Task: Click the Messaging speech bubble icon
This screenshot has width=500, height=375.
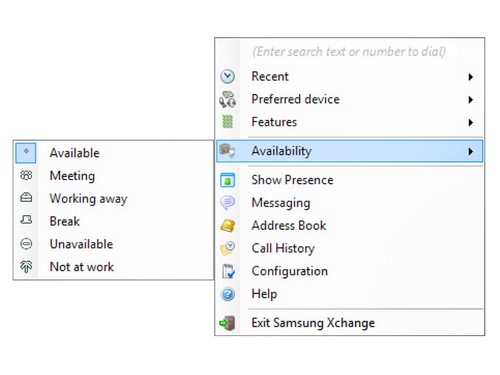Action: coord(228,202)
